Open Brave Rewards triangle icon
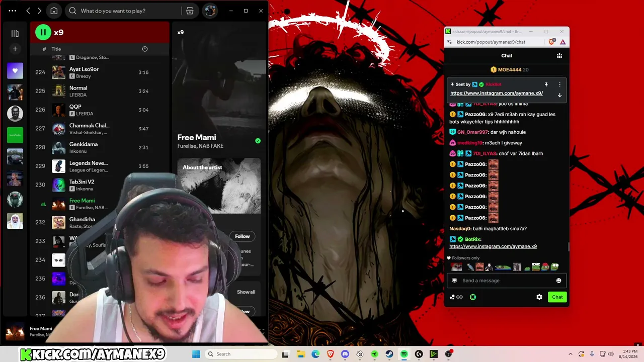 pyautogui.click(x=562, y=42)
